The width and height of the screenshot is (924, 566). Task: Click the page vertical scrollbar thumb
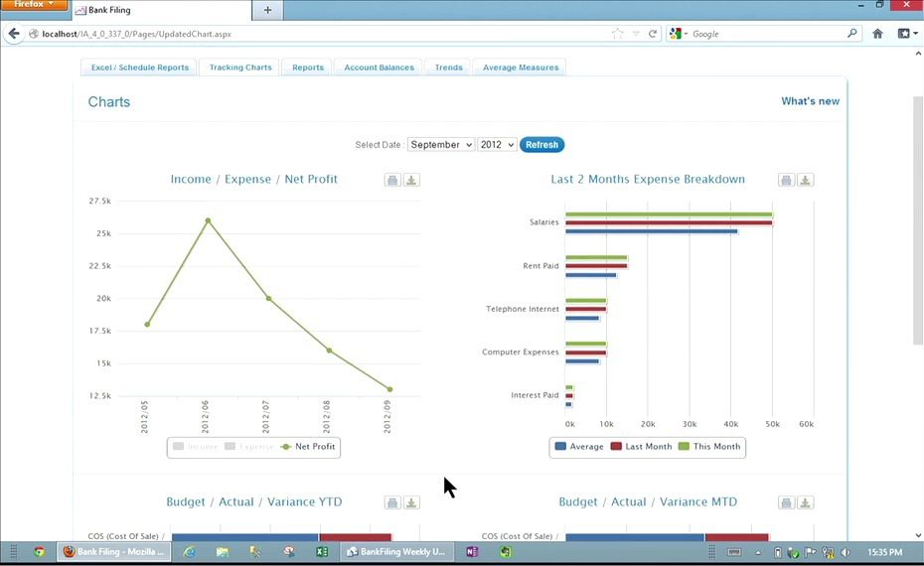[918, 220]
